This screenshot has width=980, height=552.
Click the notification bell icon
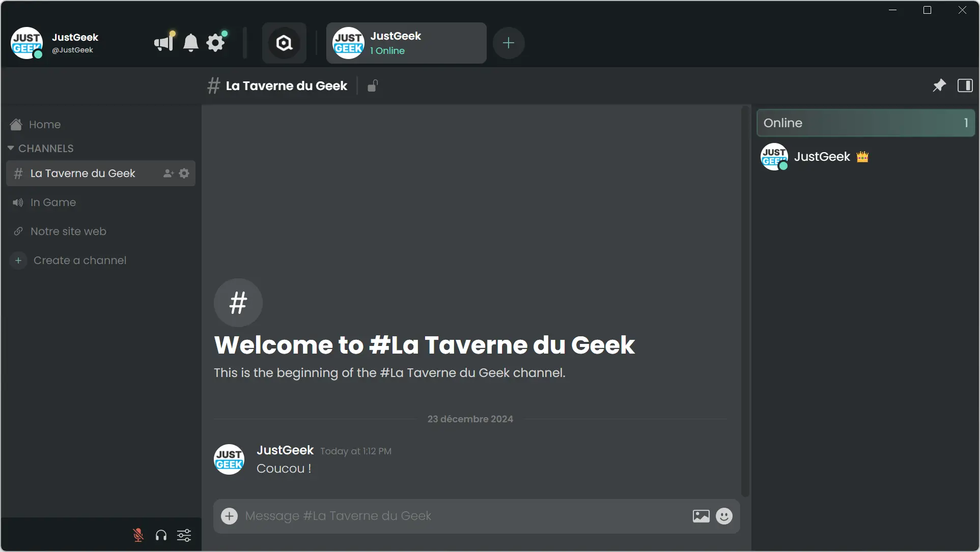coord(190,42)
